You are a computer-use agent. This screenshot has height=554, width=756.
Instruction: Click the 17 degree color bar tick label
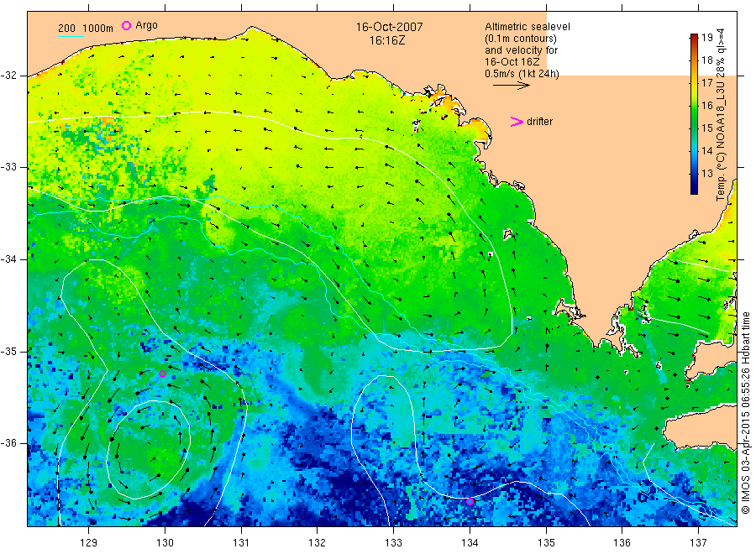(x=706, y=83)
